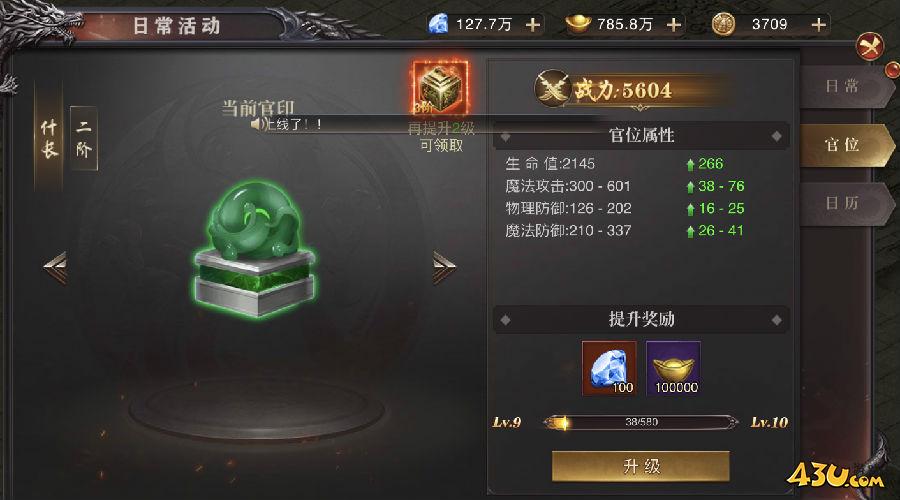The height and width of the screenshot is (500, 900).
Task: Switch to the 官位 tab
Action: 845,145
